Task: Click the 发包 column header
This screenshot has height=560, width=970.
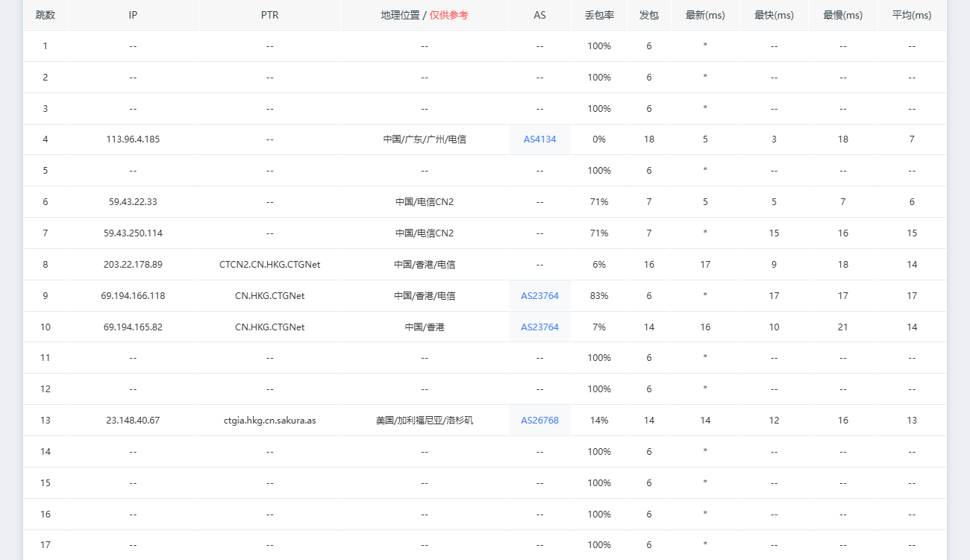Action: point(649,15)
